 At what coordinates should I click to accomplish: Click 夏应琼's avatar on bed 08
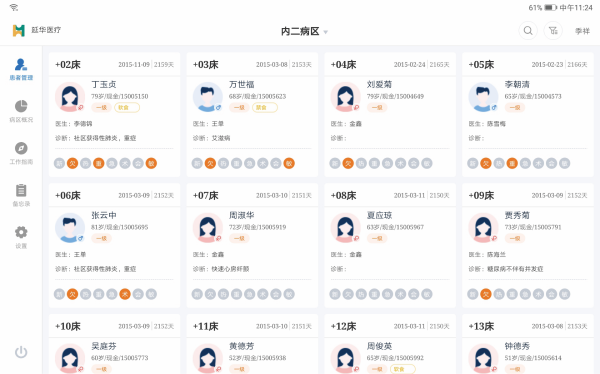pyautogui.click(x=345, y=228)
